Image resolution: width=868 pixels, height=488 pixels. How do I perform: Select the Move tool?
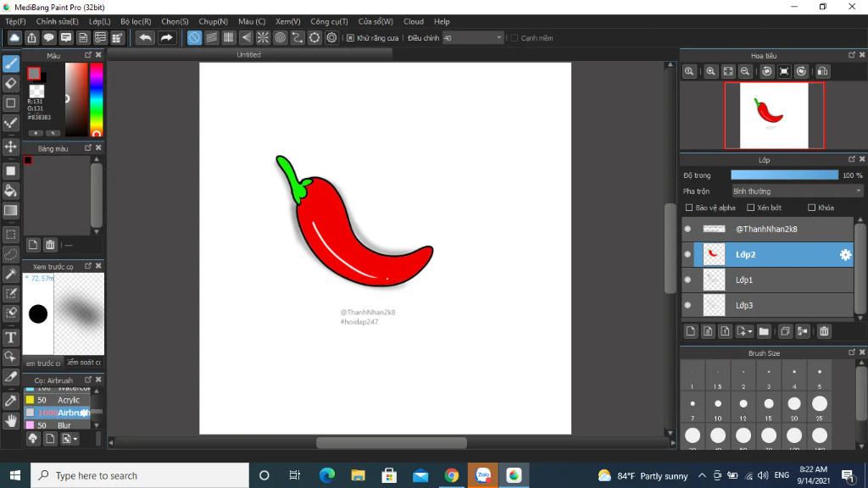coord(10,147)
